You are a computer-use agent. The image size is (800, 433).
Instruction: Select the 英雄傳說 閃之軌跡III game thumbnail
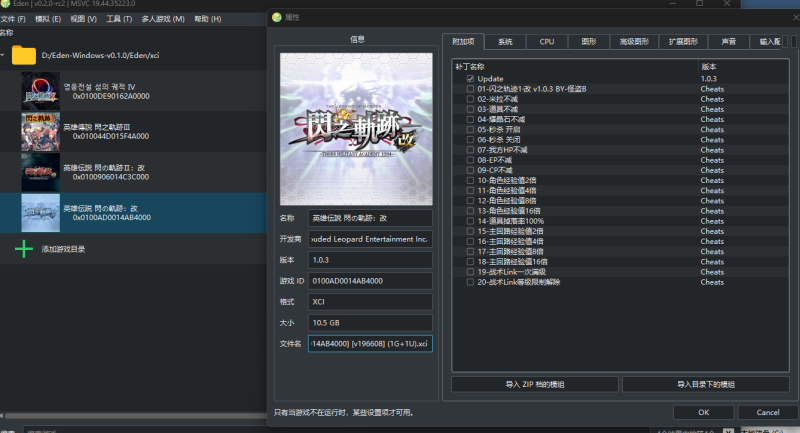point(40,132)
